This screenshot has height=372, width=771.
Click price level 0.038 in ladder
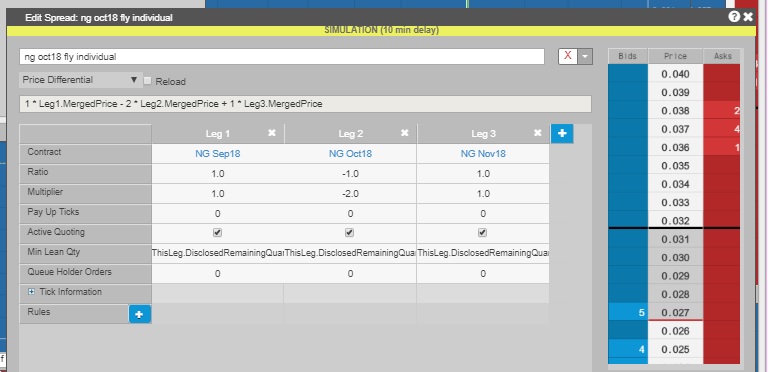pyautogui.click(x=676, y=111)
